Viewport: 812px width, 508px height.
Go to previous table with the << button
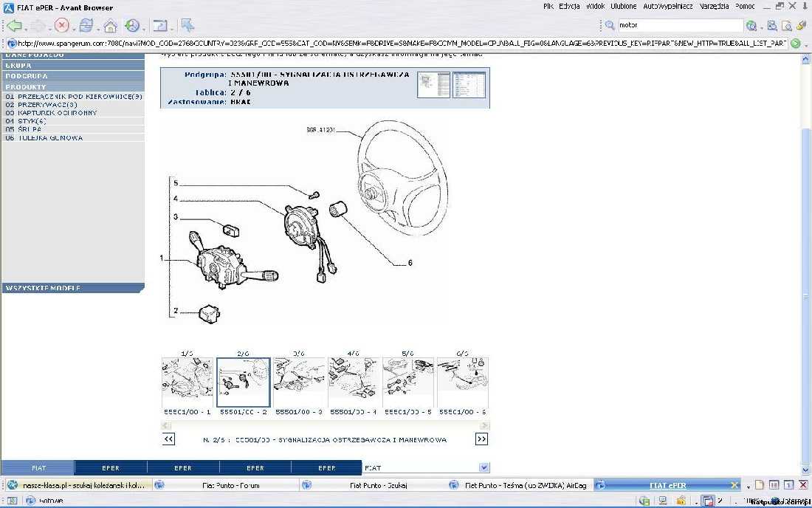click(x=168, y=439)
